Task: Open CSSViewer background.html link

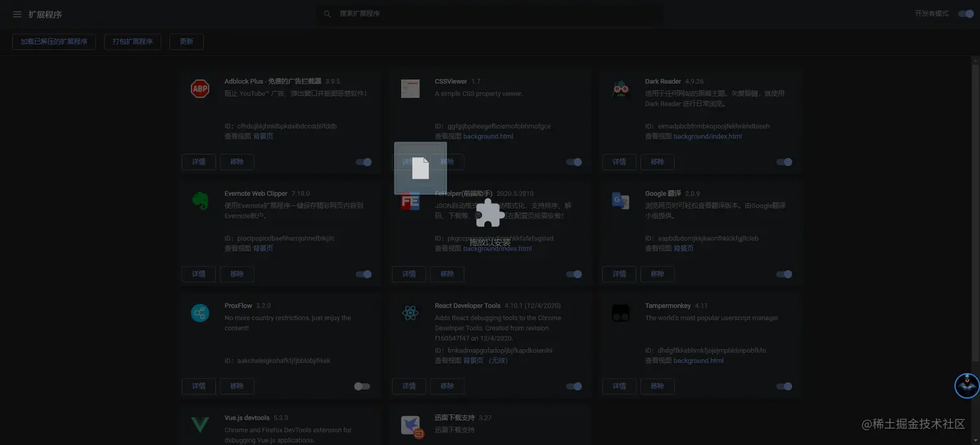Action: point(488,137)
